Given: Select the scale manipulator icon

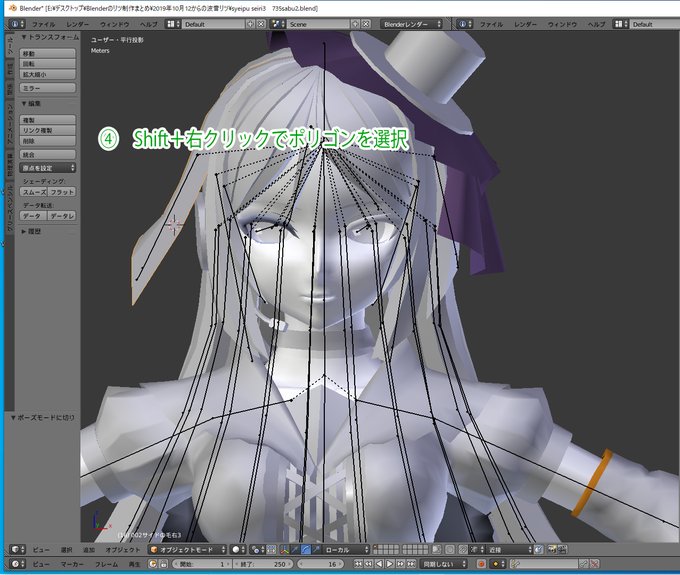Looking at the screenshot, I should 316,549.
